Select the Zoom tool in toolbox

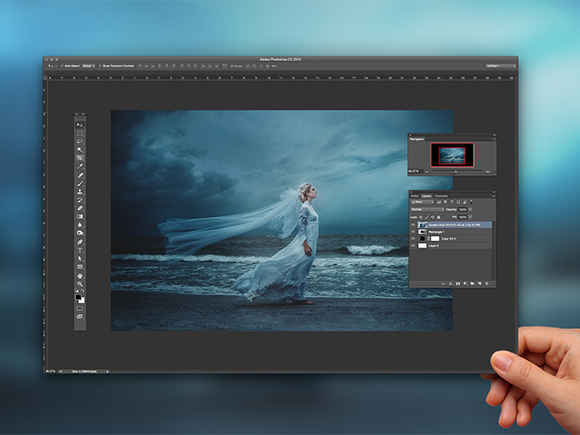(x=80, y=284)
